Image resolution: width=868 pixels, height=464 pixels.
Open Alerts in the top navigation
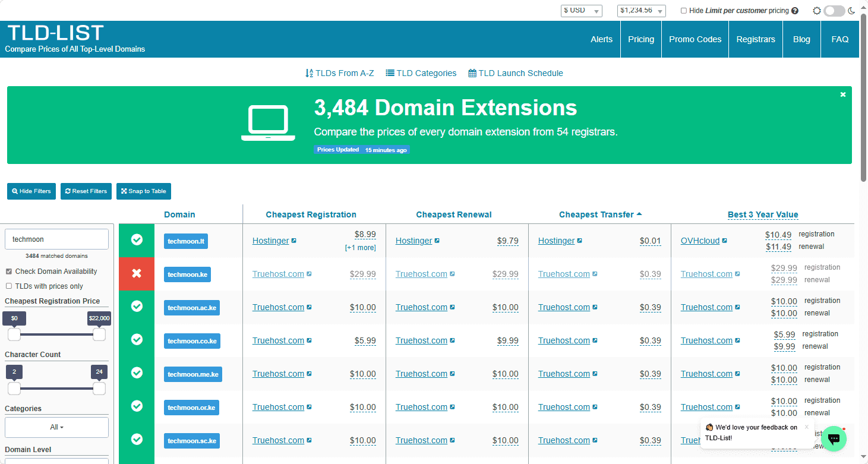602,39
